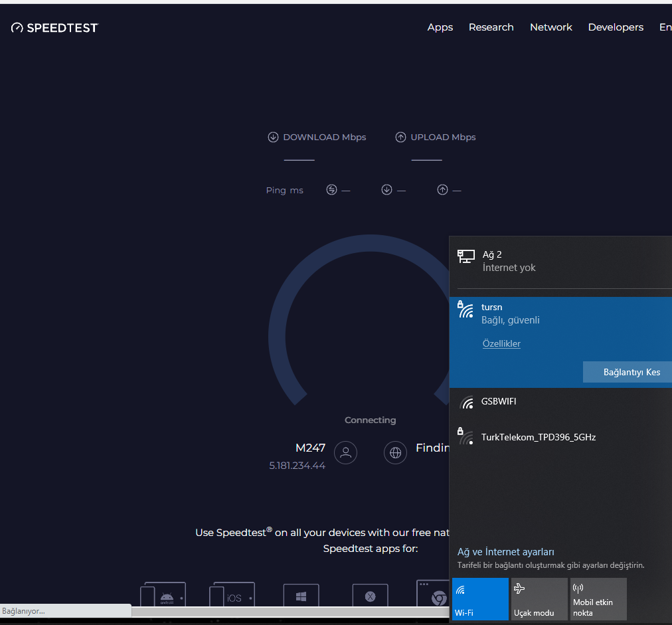Click the DOWNLOAD Mbps label
This screenshot has height=625, width=672.
tap(325, 137)
